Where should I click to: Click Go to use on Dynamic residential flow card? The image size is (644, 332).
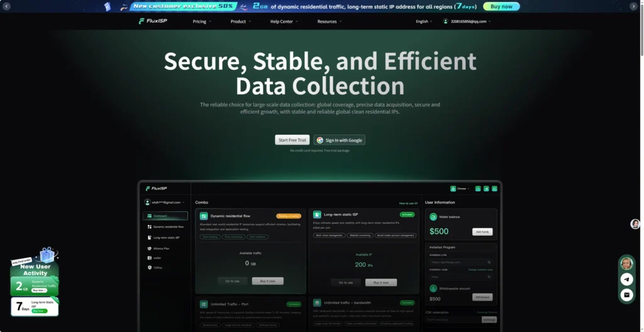pos(233,281)
